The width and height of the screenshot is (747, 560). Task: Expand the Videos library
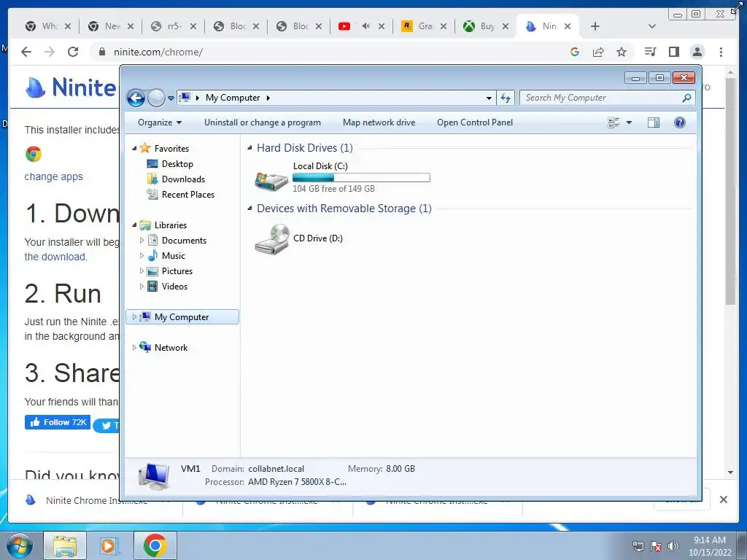coord(142,286)
